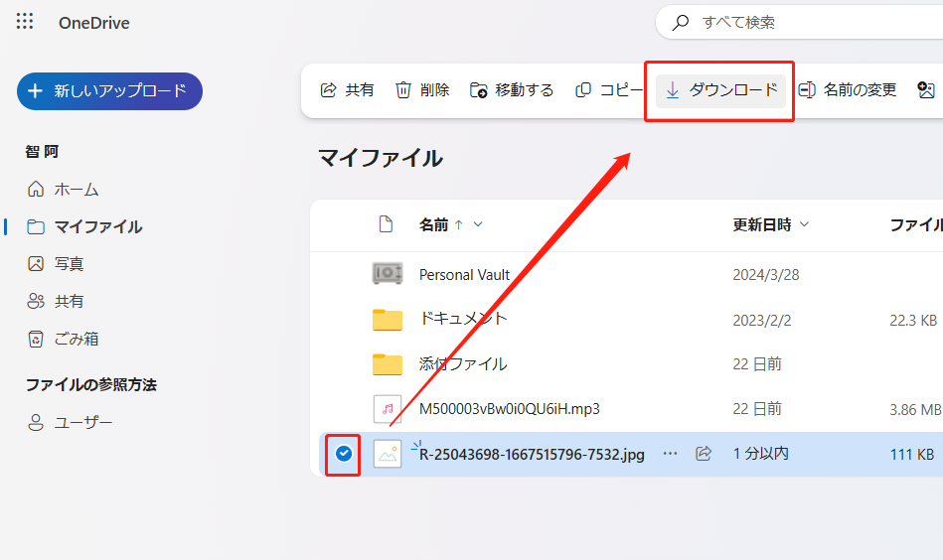Open R-25043698-1667515796-7532.jpg file name
The width and height of the screenshot is (943, 560).
tap(532, 454)
